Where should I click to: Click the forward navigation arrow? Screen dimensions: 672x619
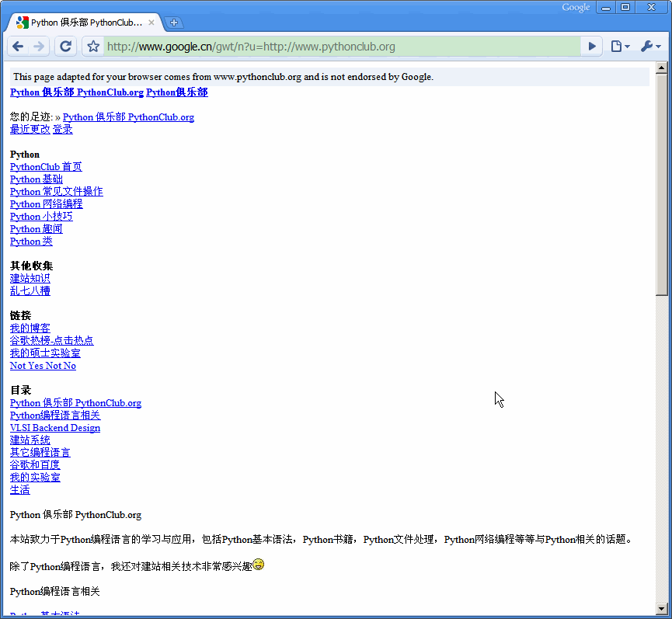[41, 46]
